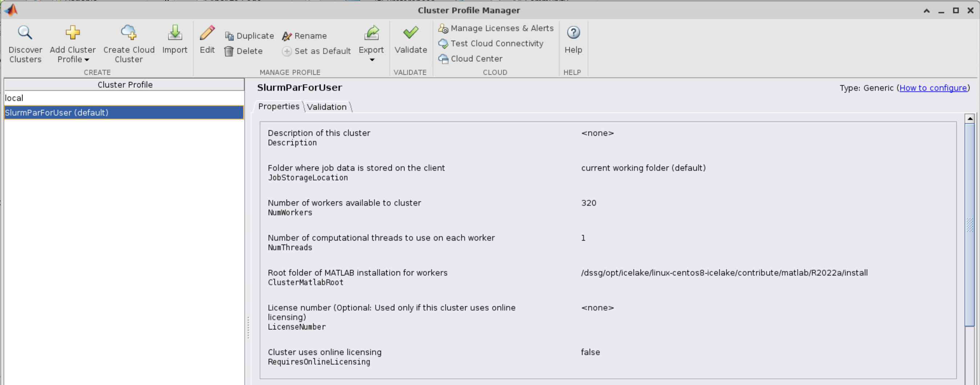Image resolution: width=980 pixels, height=385 pixels.
Task: Click the Export profile icon
Action: (x=372, y=33)
